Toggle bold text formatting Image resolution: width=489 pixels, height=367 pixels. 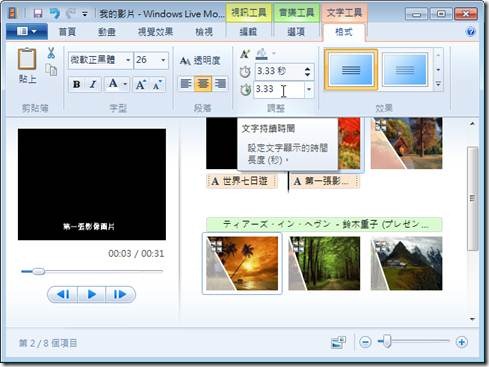coord(76,84)
